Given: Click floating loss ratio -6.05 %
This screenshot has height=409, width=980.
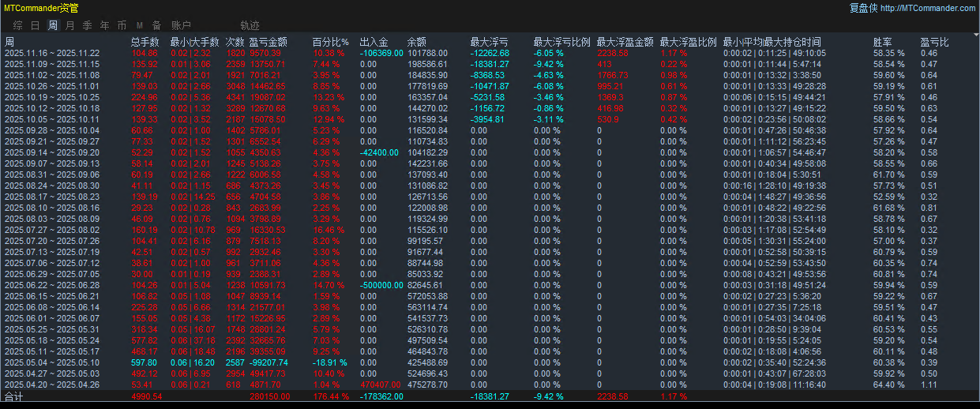Looking at the screenshot, I should point(548,53).
